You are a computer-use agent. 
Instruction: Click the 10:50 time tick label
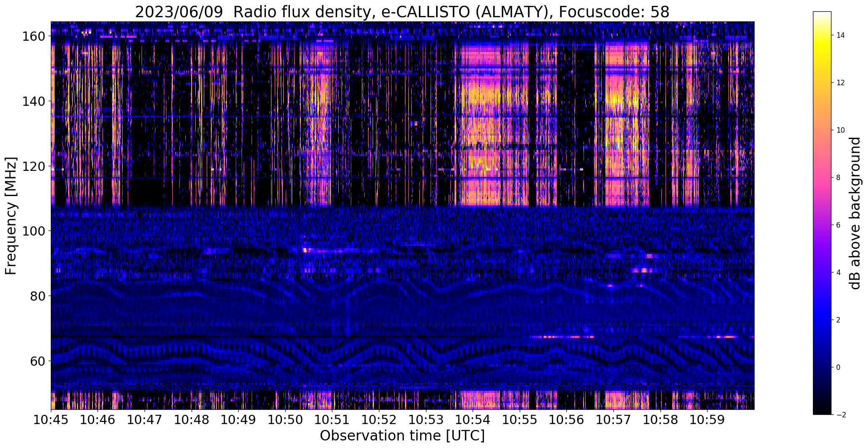click(285, 419)
